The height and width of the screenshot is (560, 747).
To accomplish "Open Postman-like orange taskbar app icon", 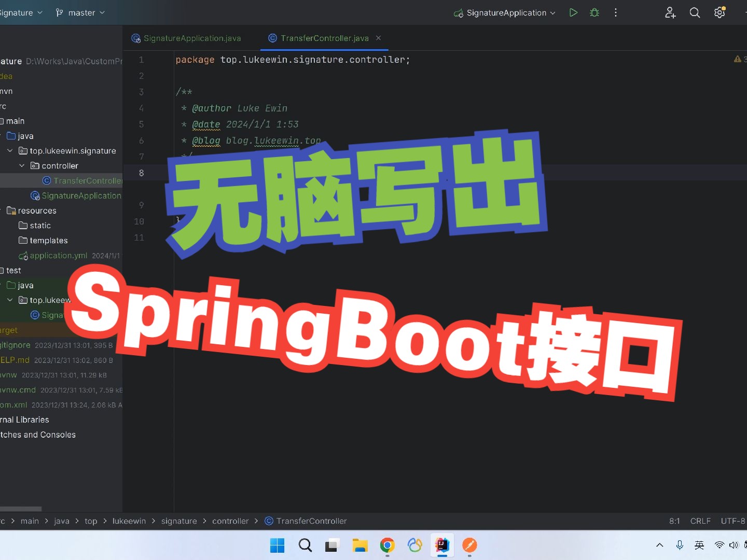I will click(x=469, y=545).
